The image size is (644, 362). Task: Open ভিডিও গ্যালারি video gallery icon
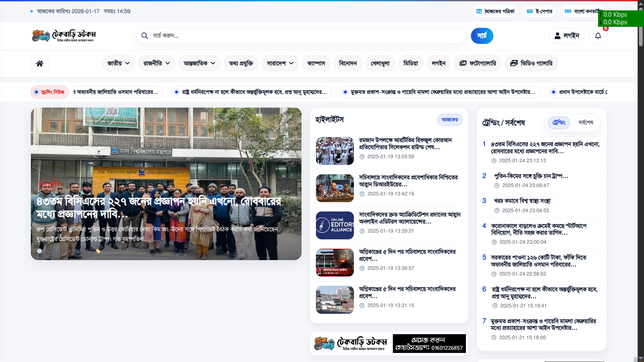514,63
